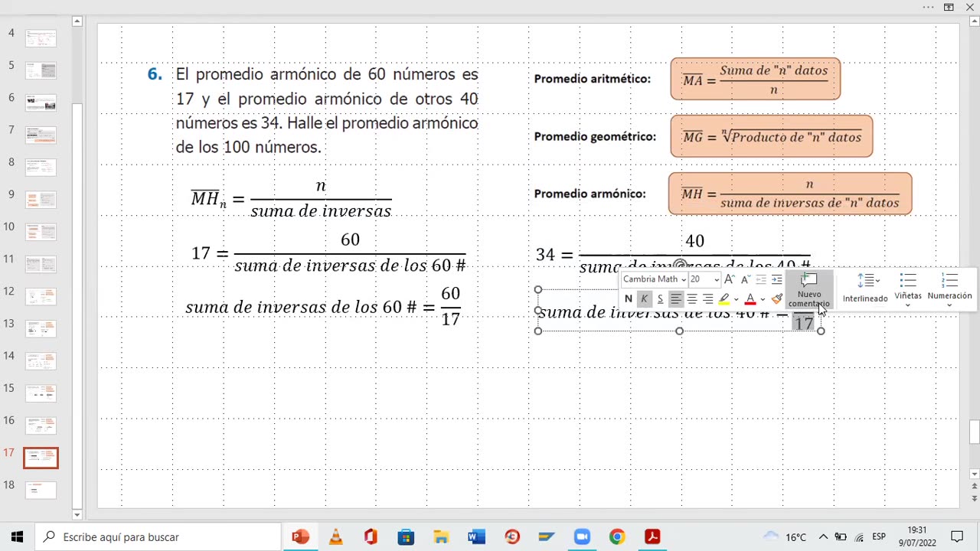
Task: Open File Explorer in taskbar
Action: click(x=441, y=536)
